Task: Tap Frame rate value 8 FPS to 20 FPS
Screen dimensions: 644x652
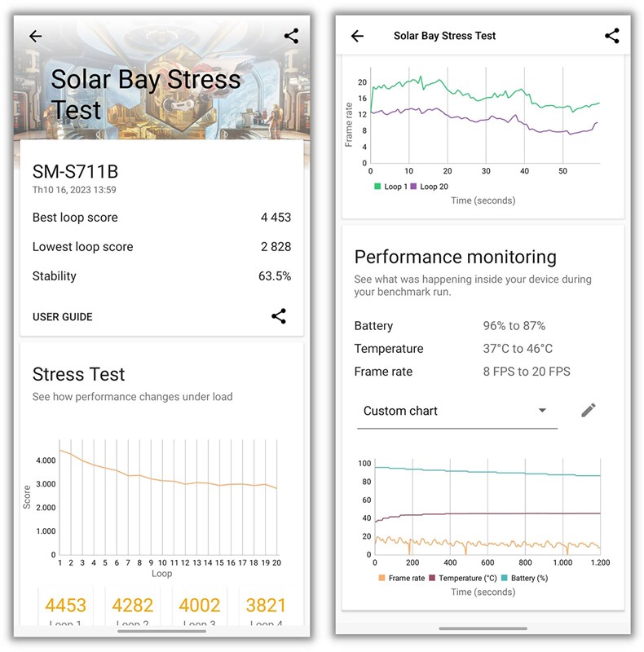Action: click(527, 372)
